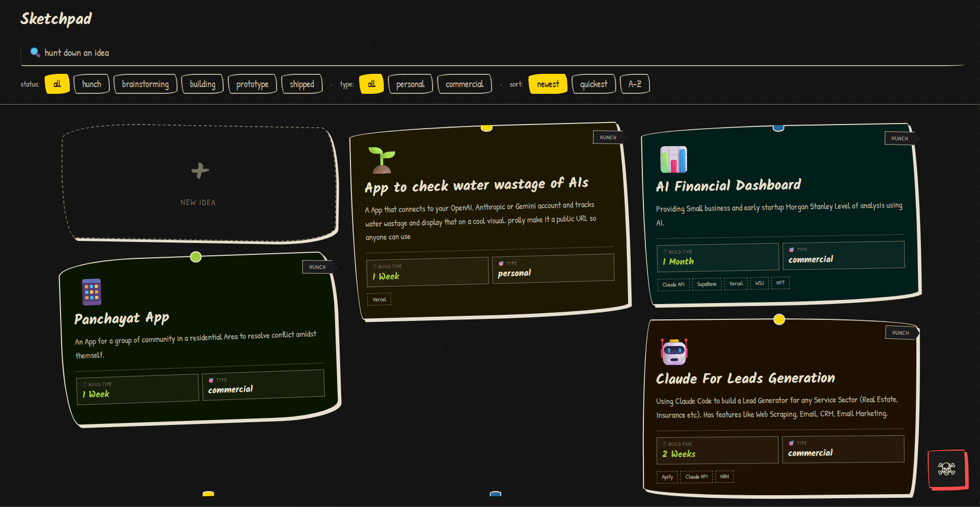Click Claude API tag on Claude For Leads card
Viewport: 980px width, 507px height.
[x=696, y=477]
